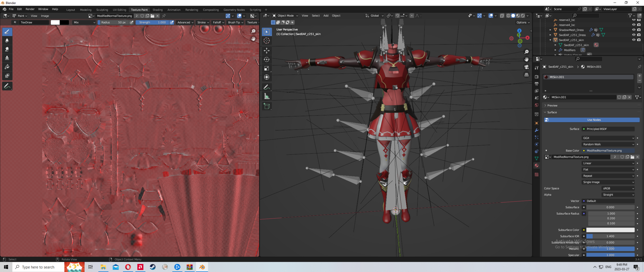This screenshot has width=644, height=272.
Task: Toggle X-Ray mode in viewport header
Action: [x=502, y=16]
